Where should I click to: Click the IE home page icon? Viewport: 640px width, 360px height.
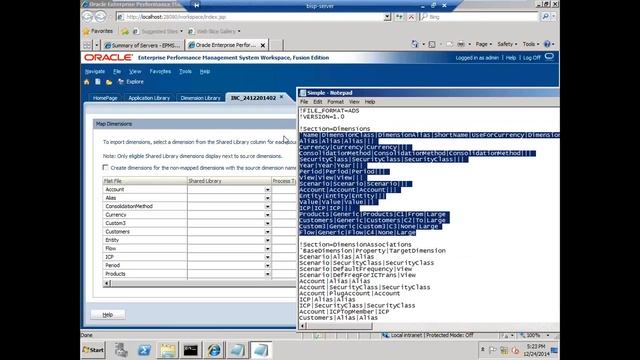tap(415, 44)
